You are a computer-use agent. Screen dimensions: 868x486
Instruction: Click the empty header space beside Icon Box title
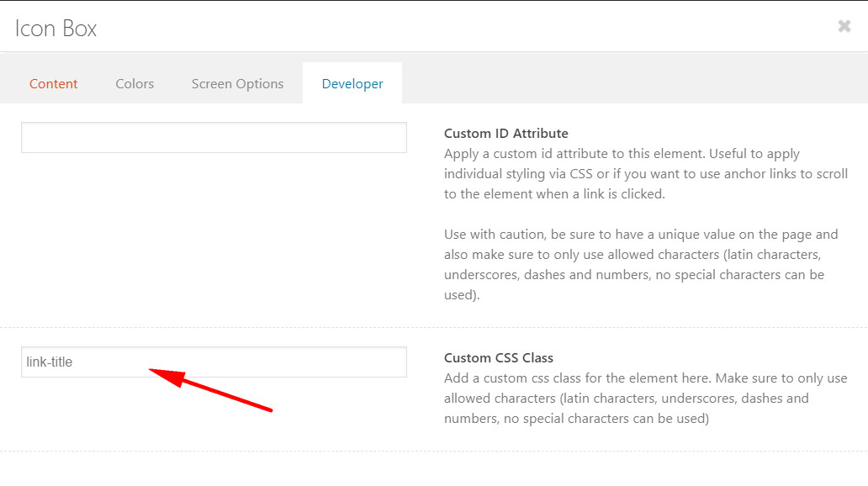point(465,28)
